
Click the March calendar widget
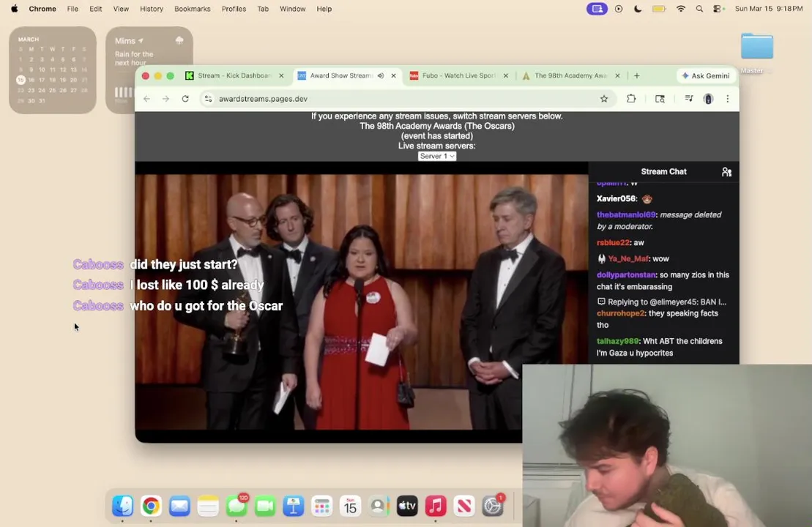pos(52,70)
